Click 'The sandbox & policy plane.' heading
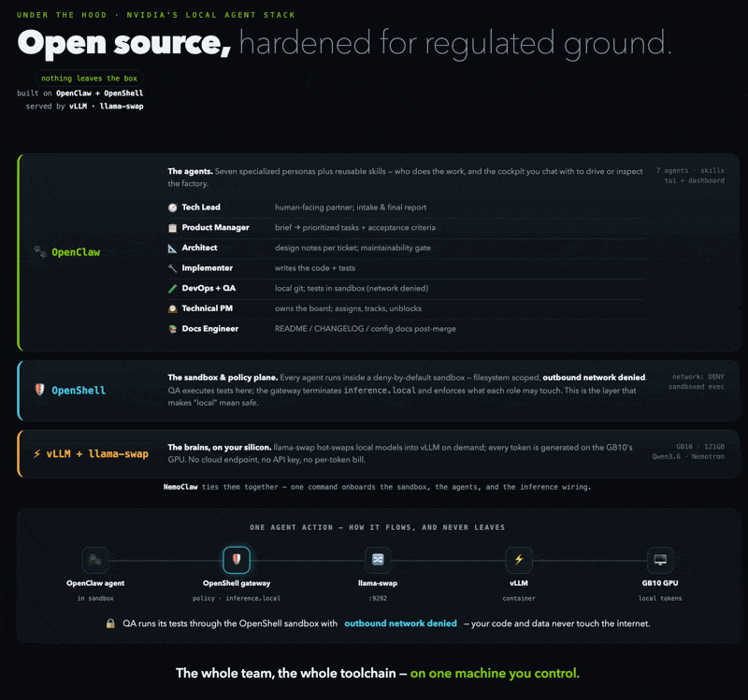Image resolution: width=748 pixels, height=700 pixels. click(x=223, y=378)
